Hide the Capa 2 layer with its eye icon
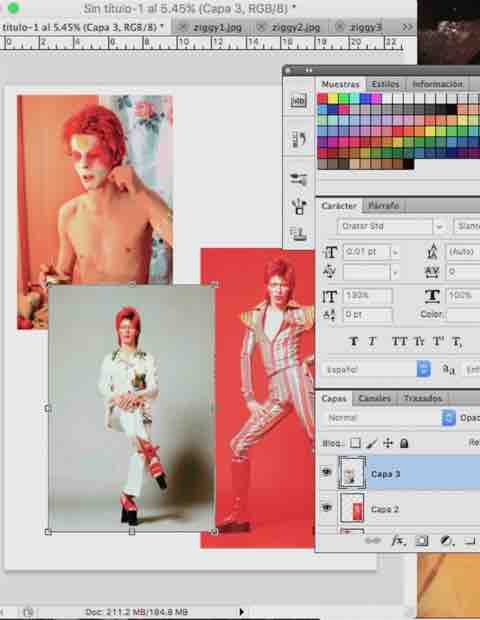This screenshot has width=480, height=620. coord(327,508)
